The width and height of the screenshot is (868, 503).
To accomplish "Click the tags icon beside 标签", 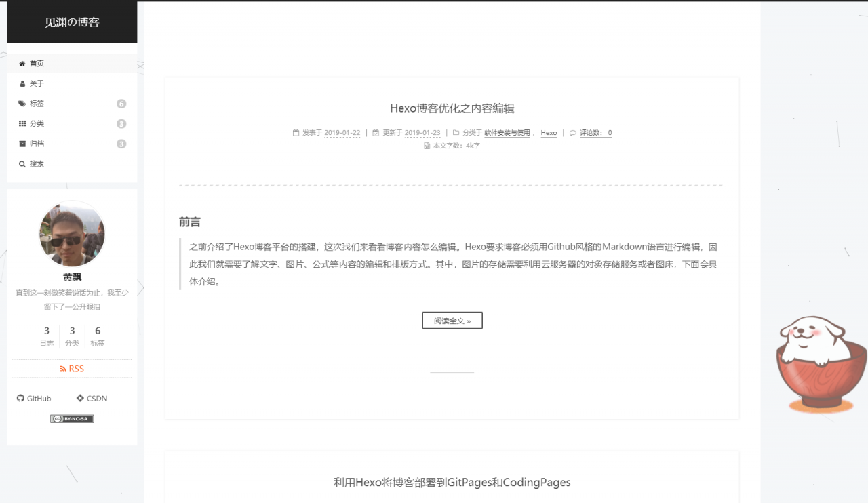I will pos(22,104).
